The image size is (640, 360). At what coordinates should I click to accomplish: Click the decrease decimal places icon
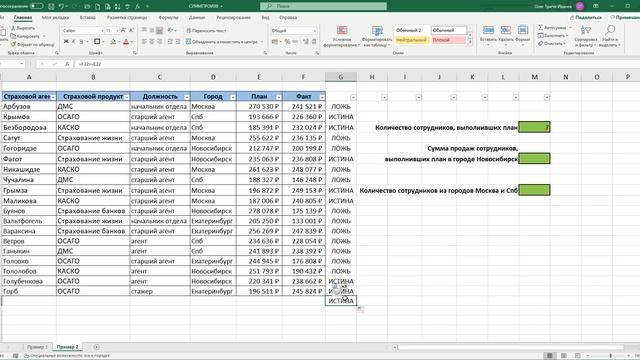click(314, 42)
